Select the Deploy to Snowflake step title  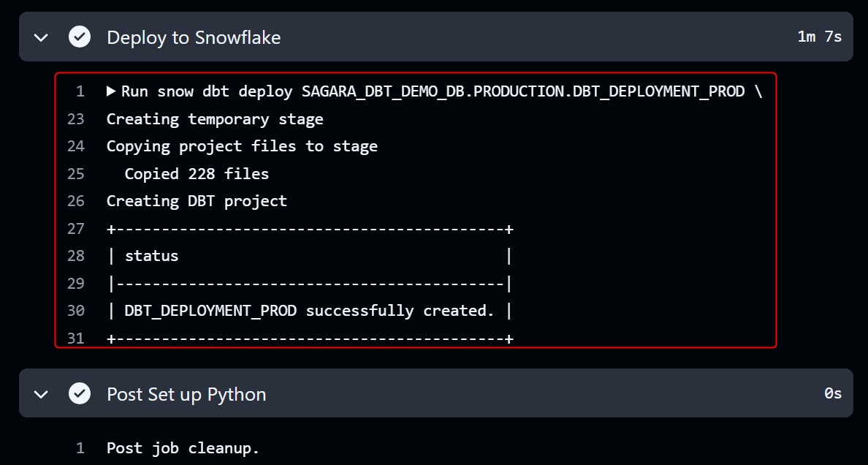[194, 37]
